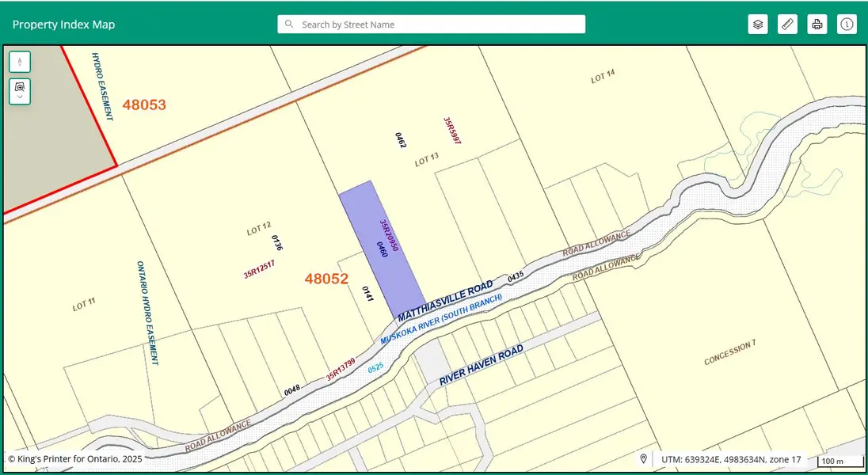Reset map orientation with the compass button
Viewport: 868px width, 475px height.
[20, 62]
